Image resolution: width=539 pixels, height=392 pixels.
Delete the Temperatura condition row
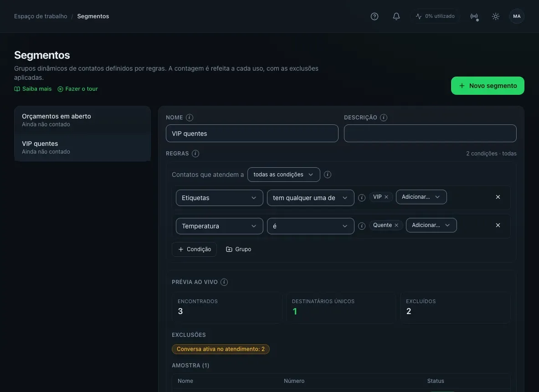498,225
